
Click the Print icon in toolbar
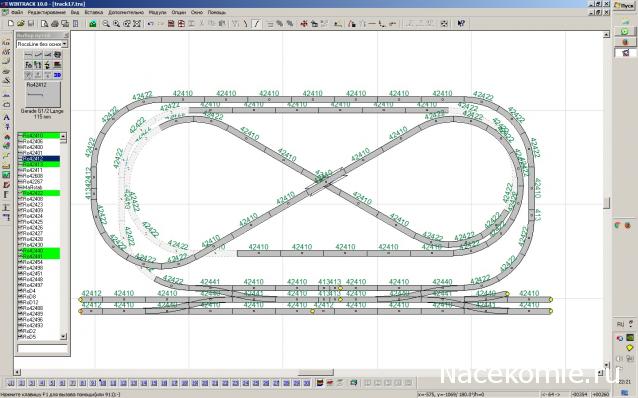[x=55, y=24]
